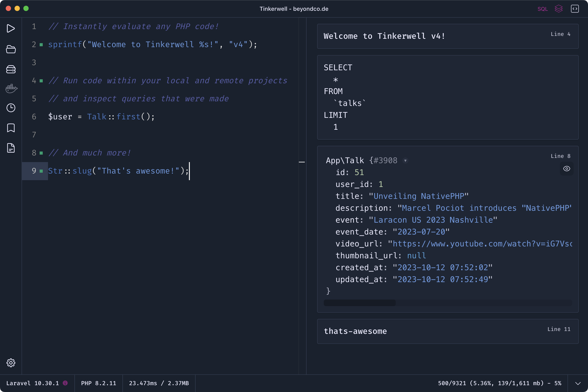Toggle the green indicator on line 2
The width and height of the screenshot is (588, 392).
pyautogui.click(x=41, y=44)
